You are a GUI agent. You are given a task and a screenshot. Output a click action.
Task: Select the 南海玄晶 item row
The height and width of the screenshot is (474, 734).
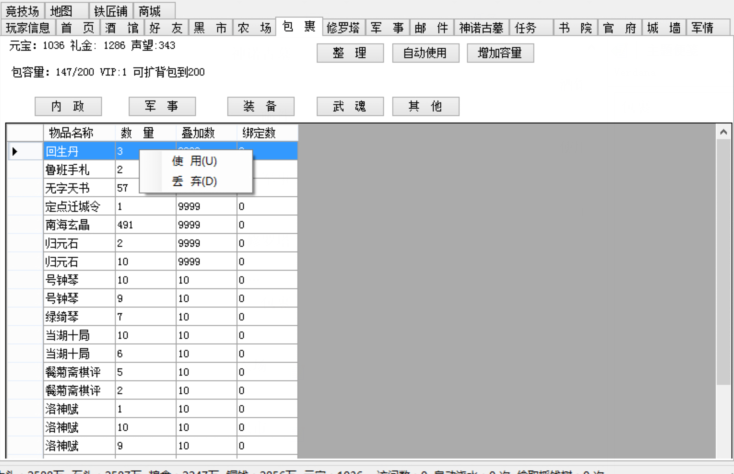click(x=72, y=225)
